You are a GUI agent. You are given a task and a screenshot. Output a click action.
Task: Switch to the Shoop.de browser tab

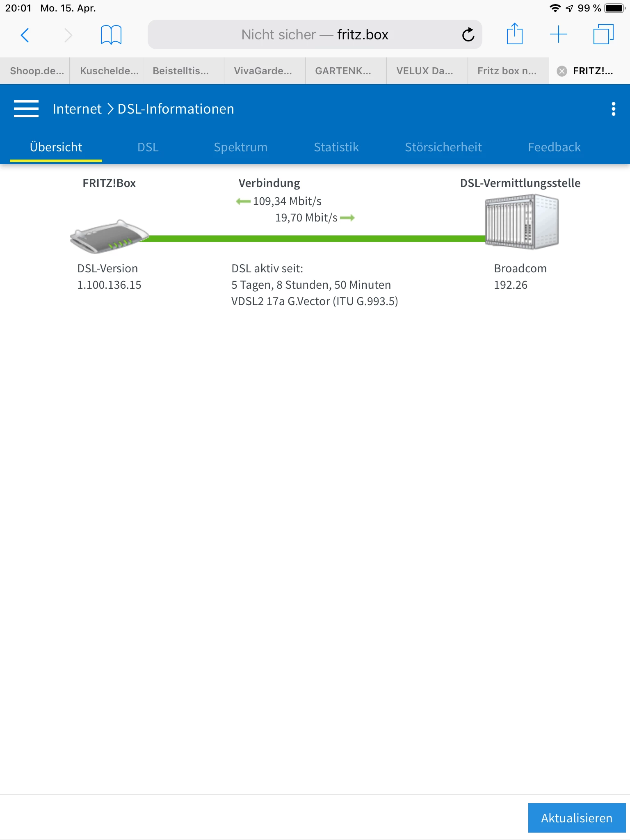pyautogui.click(x=35, y=71)
